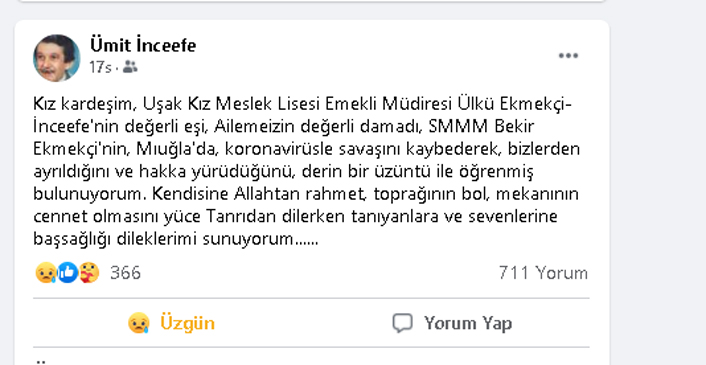Open Ümit İnceefe's profile picture
706x365 pixels.
57,58
